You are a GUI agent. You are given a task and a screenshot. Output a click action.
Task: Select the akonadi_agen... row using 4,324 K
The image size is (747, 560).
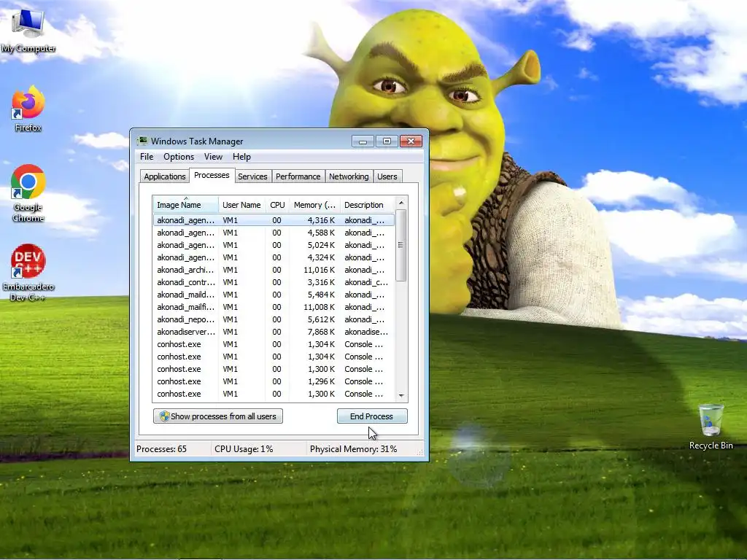(274, 257)
